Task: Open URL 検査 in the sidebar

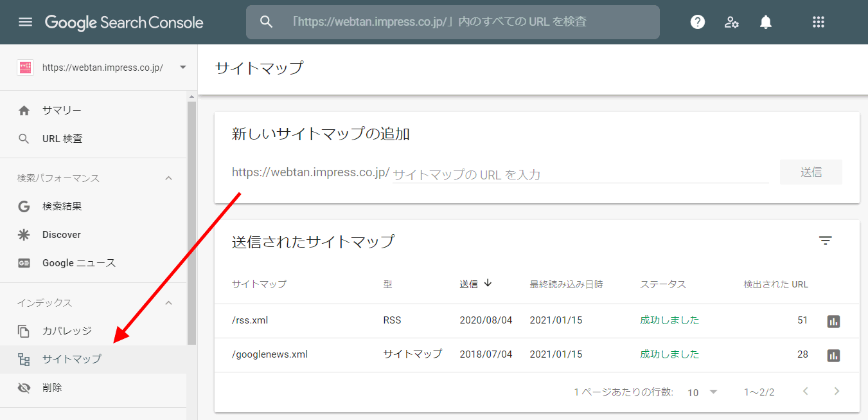Action: [x=93, y=139]
